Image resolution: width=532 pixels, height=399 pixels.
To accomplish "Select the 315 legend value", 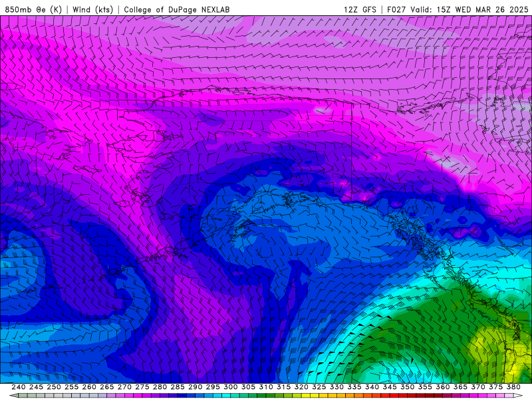I will click(283, 387).
